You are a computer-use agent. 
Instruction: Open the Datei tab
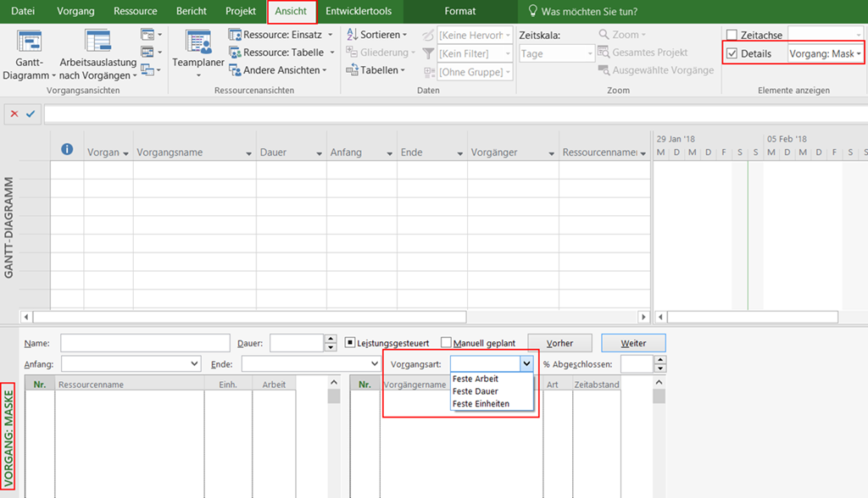tap(24, 12)
